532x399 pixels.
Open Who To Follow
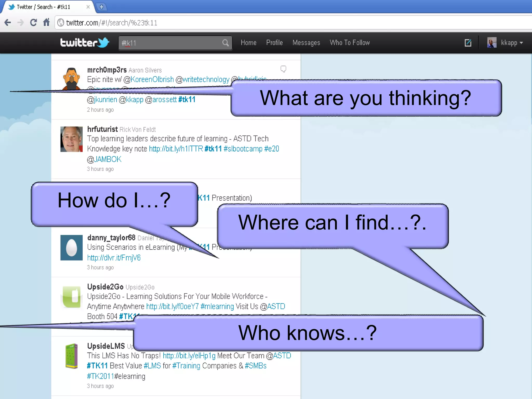[x=350, y=43]
